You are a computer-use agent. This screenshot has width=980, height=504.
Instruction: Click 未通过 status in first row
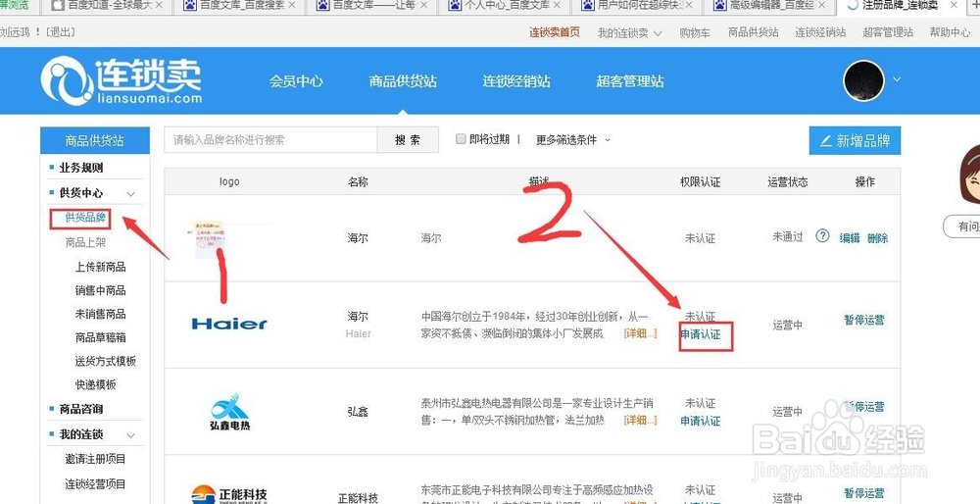pos(788,237)
